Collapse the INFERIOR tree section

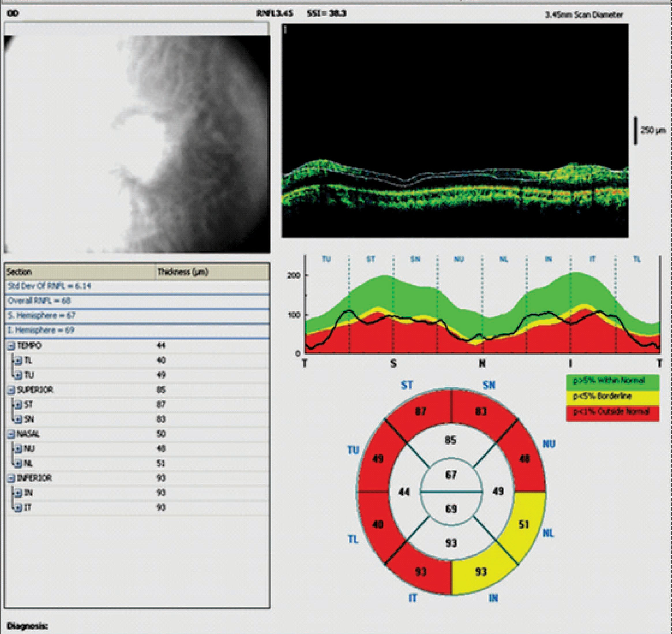(x=12, y=478)
